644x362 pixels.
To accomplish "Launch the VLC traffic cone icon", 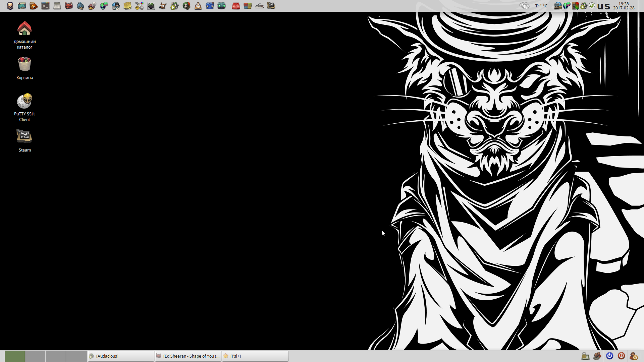I will pyautogui.click(x=198, y=6).
